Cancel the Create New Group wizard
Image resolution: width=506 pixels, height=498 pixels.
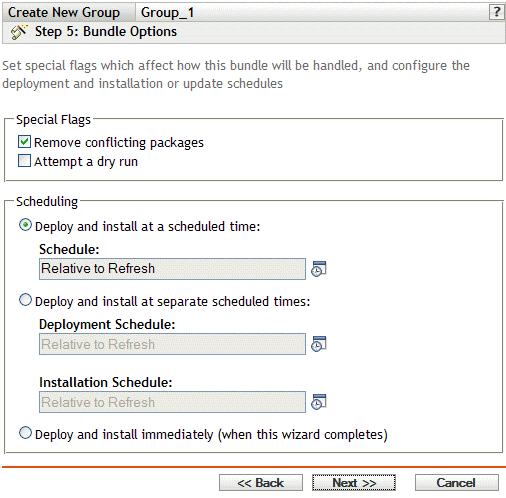[457, 483]
